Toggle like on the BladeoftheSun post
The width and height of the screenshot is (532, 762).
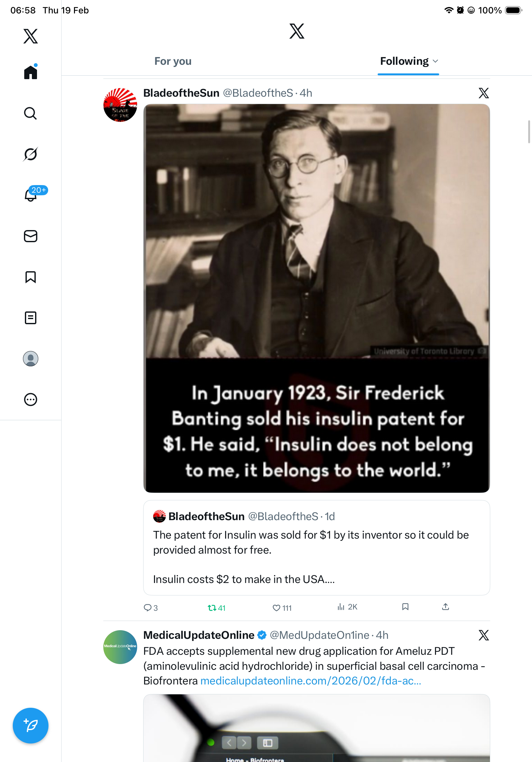[x=276, y=608]
